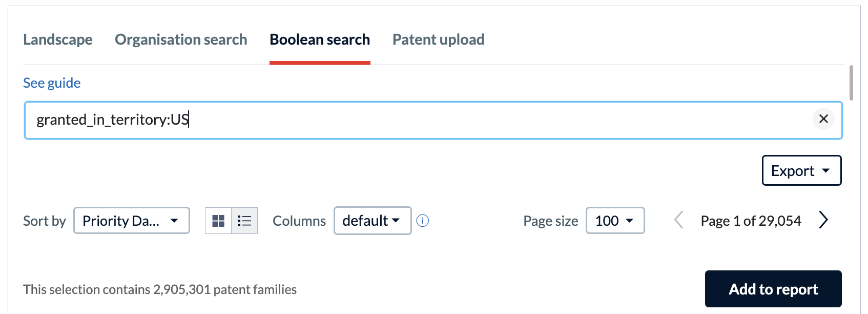Image resolution: width=868 pixels, height=314 pixels.
Task: Open the Sort by Priority Date dropdown
Action: click(132, 221)
